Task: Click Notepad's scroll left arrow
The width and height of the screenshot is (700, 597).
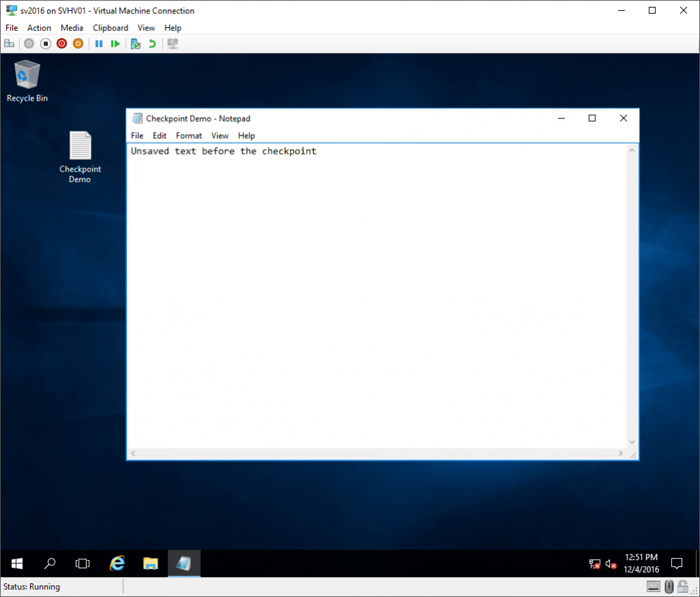Action: [133, 453]
